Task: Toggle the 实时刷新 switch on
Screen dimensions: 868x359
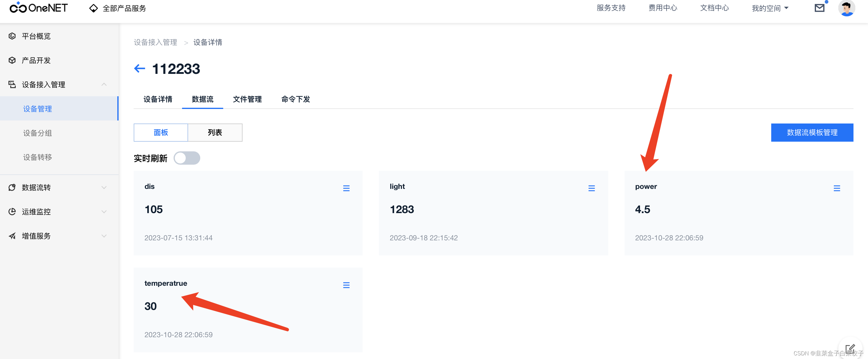Action: tap(187, 158)
